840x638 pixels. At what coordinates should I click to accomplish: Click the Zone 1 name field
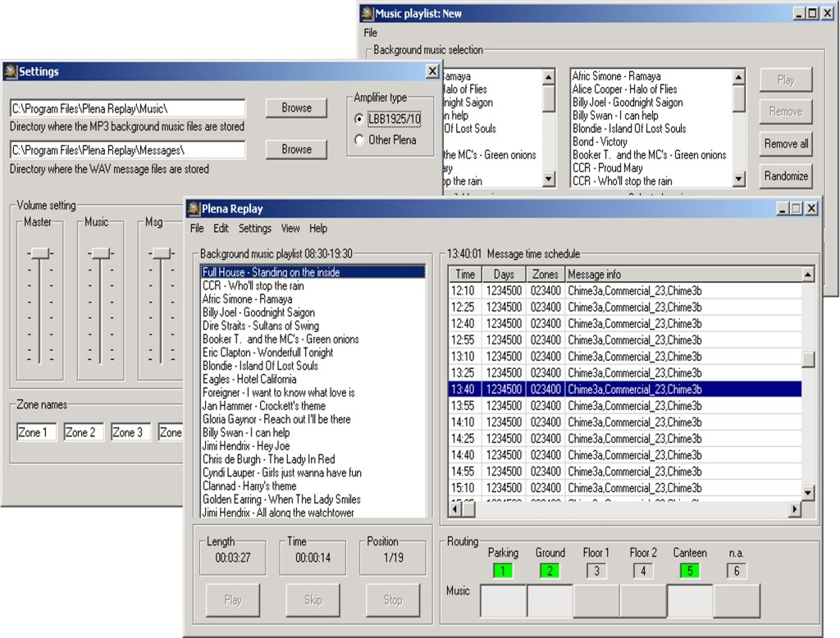36,432
